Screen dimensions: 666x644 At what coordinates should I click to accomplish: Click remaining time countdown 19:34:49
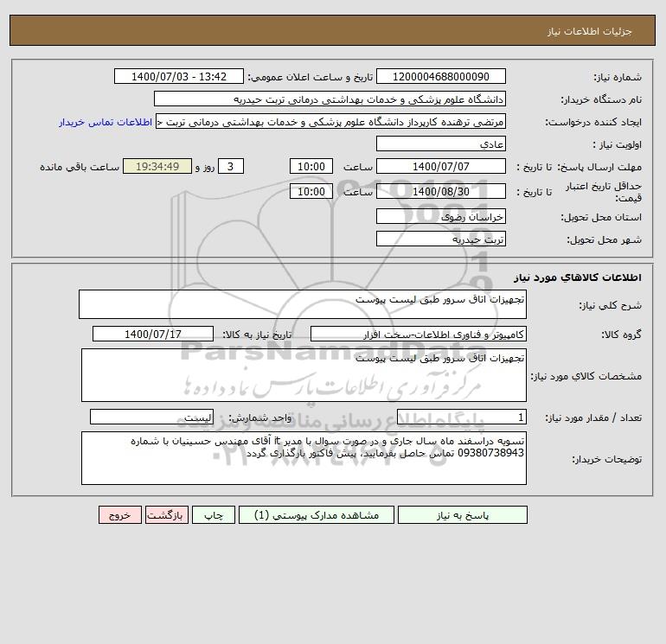[157, 167]
